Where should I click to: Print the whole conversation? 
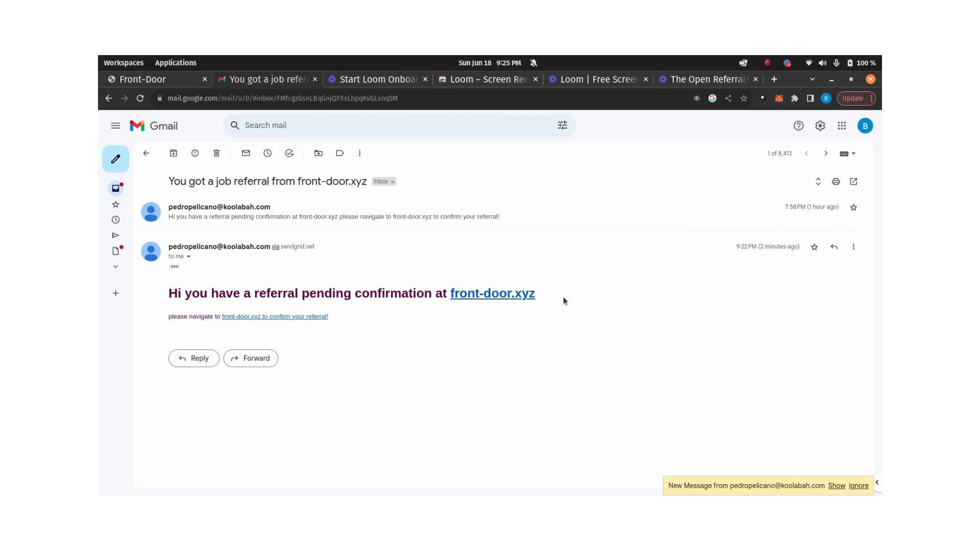[x=836, y=182]
